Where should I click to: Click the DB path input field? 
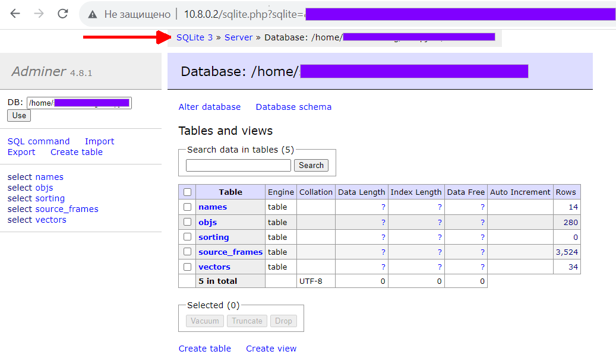[79, 103]
